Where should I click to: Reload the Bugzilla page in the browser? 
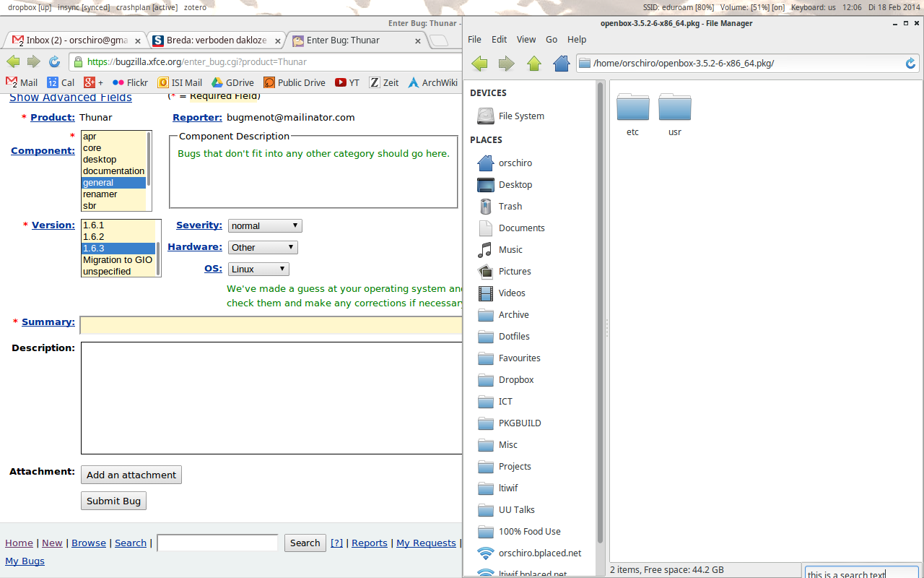click(54, 62)
